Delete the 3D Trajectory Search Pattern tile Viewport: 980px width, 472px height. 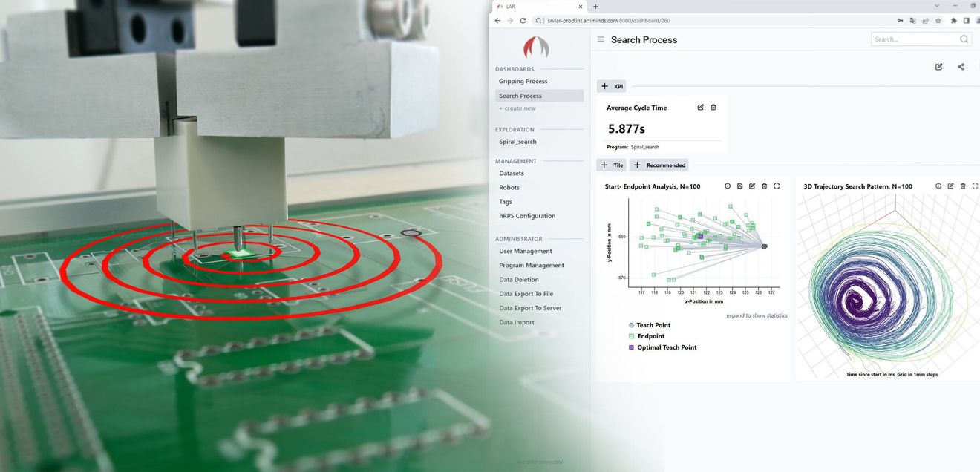[963, 186]
